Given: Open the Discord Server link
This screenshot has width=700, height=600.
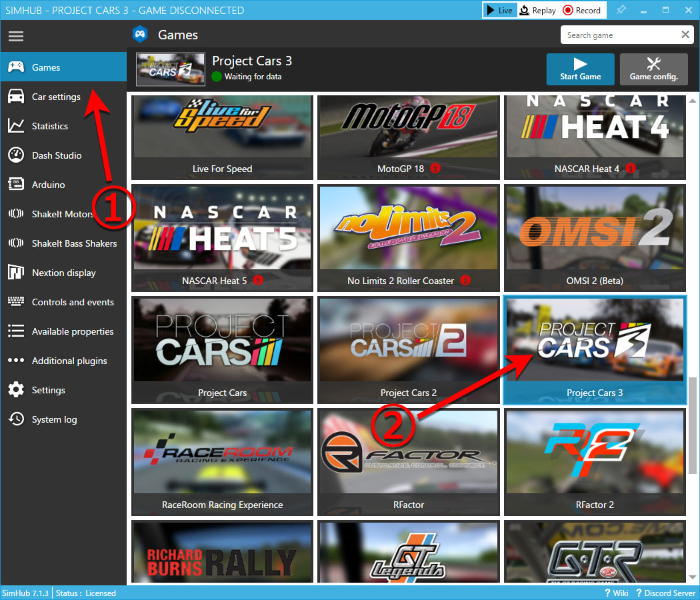Looking at the screenshot, I should click(665, 593).
